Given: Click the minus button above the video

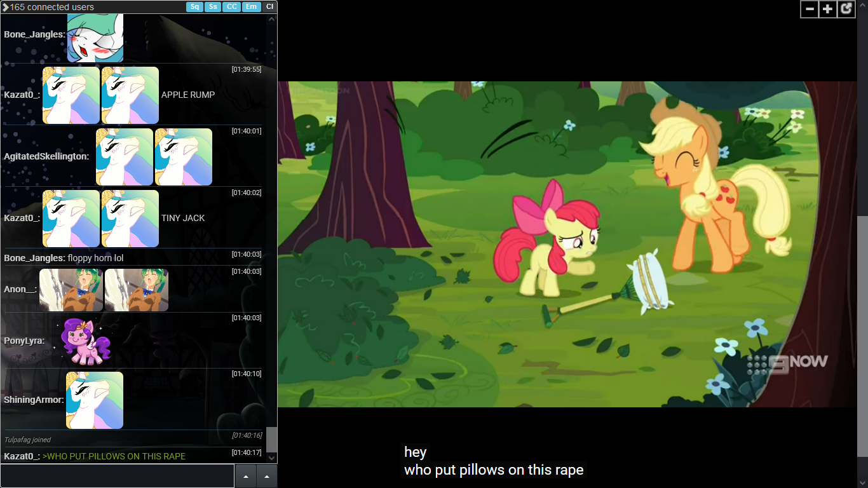Looking at the screenshot, I should pyautogui.click(x=809, y=9).
